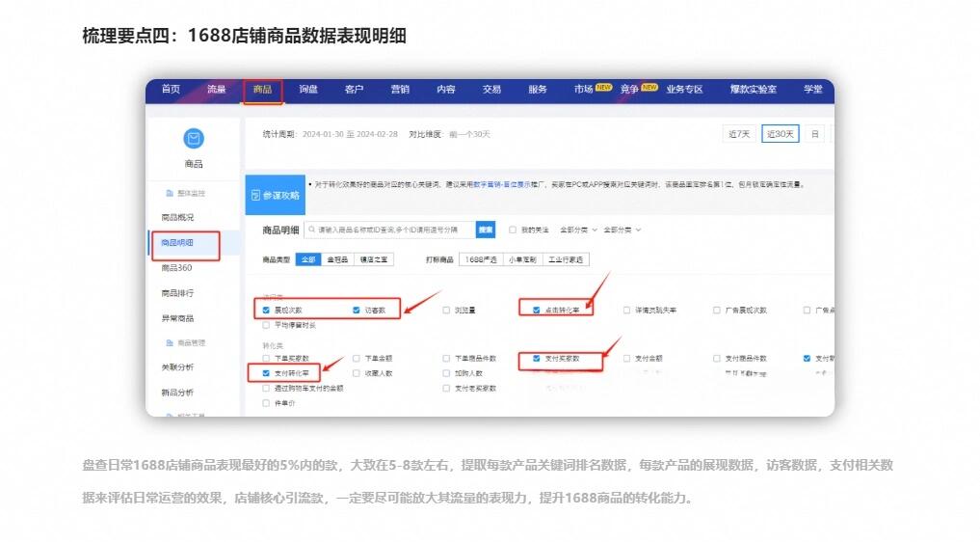Image resolution: width=980 pixels, height=542 pixels.
Task: Toggle the 点击转化率 checkbox
Action: coord(536,310)
